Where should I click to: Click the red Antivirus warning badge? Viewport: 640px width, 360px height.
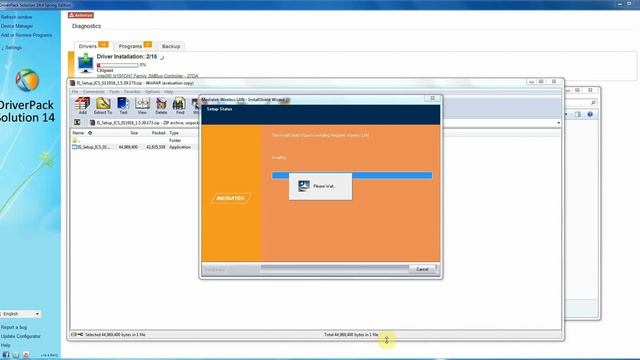[81, 15]
